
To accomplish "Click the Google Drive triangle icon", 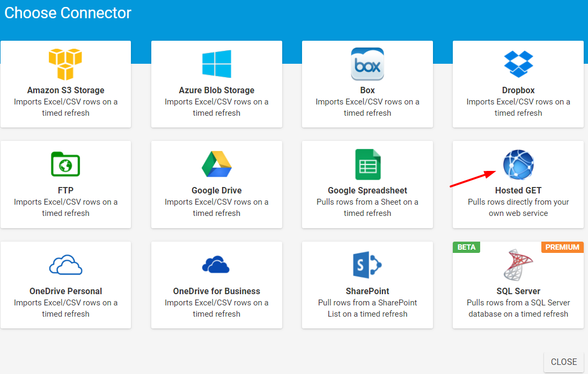I will (217, 164).
